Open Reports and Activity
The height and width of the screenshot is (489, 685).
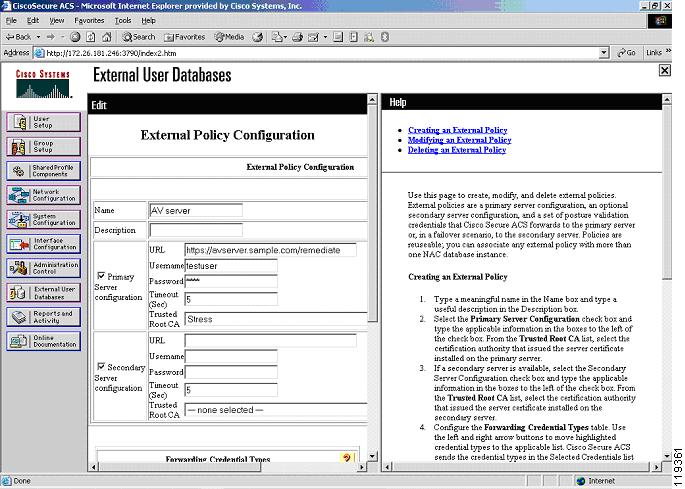(x=43, y=317)
